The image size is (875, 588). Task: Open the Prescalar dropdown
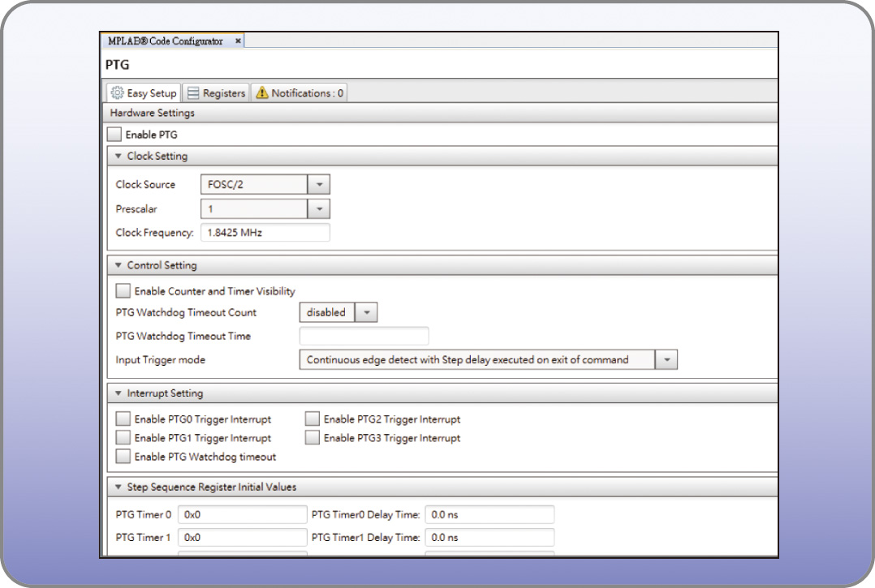coord(319,209)
